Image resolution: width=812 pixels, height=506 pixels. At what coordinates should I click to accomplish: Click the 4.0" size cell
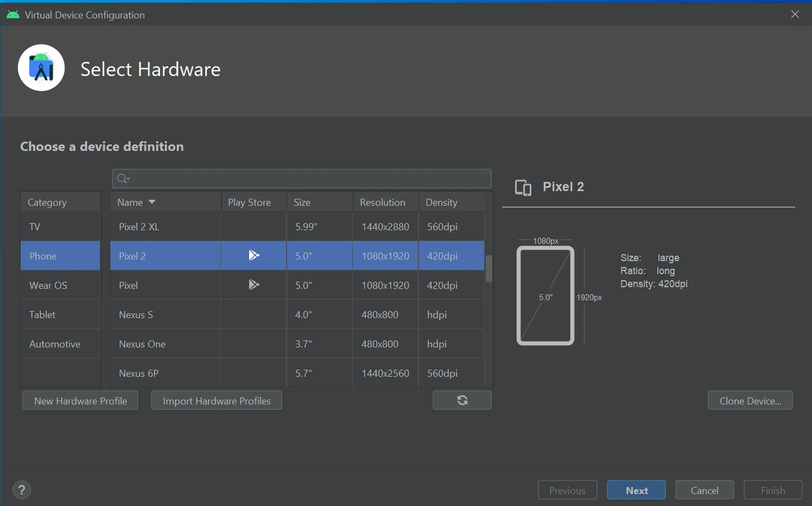click(320, 314)
